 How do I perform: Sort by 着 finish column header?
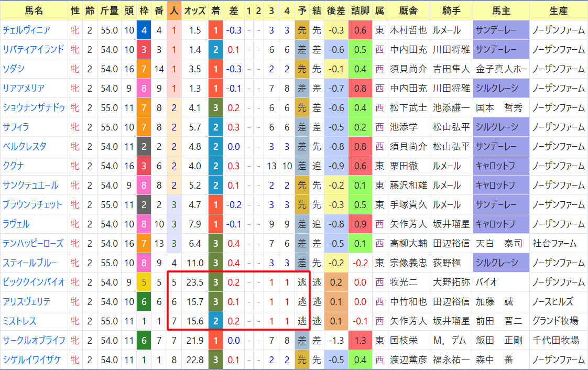click(215, 10)
